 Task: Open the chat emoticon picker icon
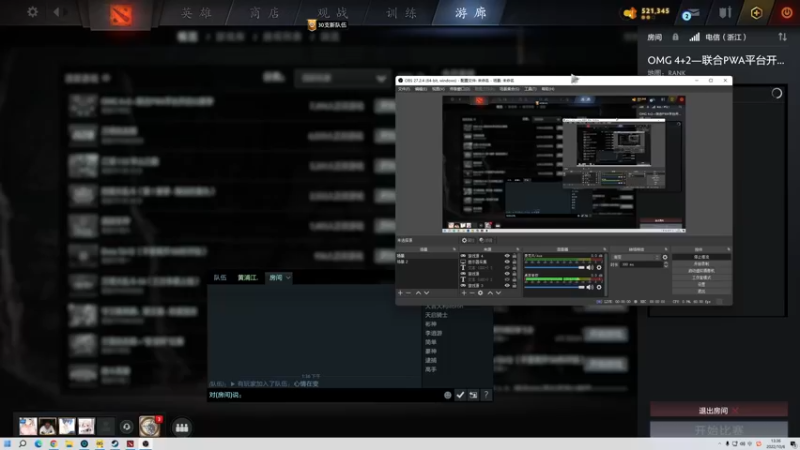pos(447,395)
